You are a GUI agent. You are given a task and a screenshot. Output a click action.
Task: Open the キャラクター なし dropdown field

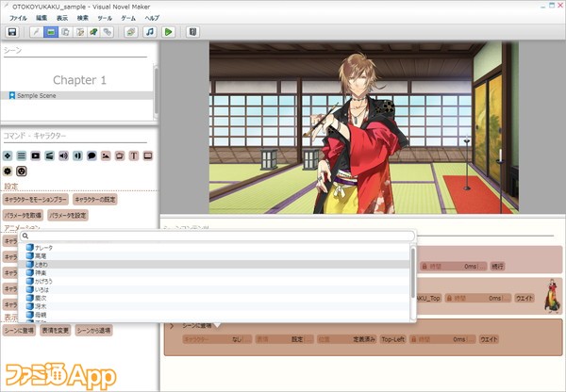pyautogui.click(x=217, y=339)
